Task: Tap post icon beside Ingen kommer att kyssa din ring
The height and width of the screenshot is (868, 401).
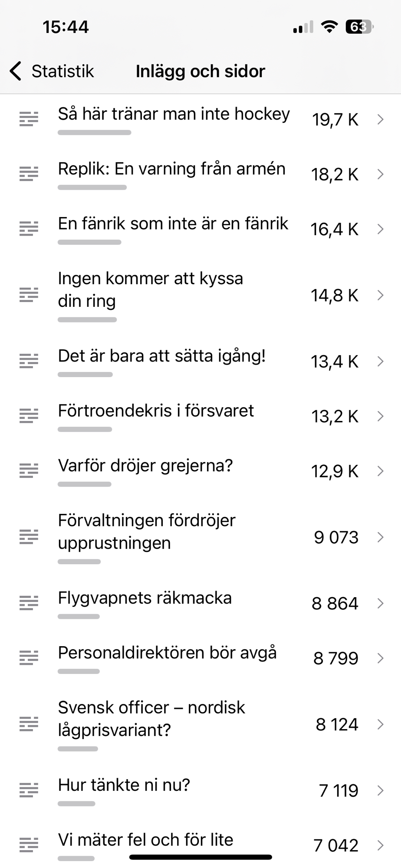Action: [x=29, y=295]
